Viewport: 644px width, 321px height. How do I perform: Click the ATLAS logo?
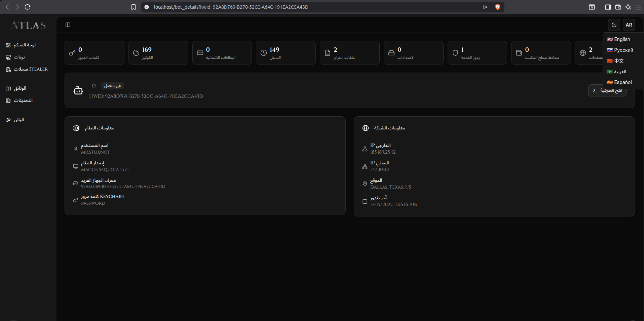click(x=28, y=26)
